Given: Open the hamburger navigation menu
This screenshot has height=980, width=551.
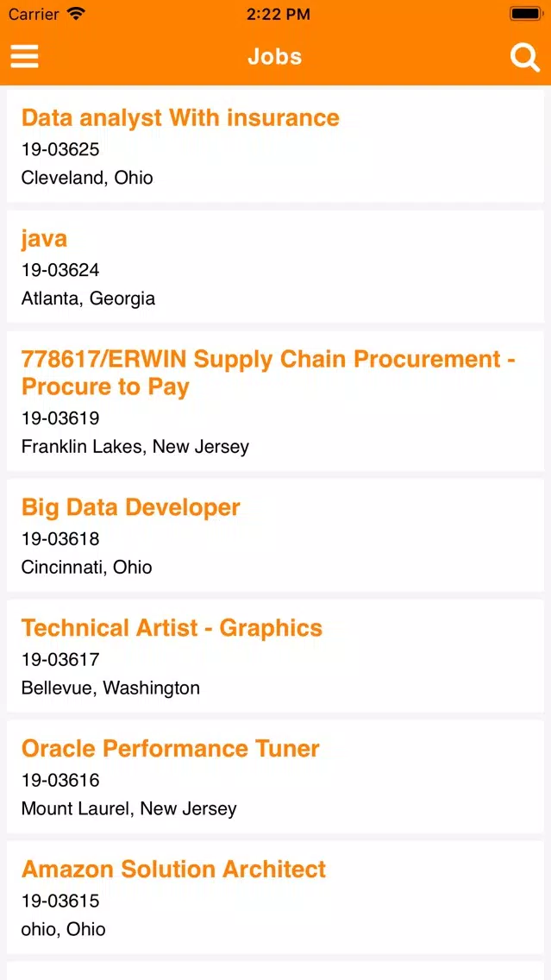Looking at the screenshot, I should point(24,56).
